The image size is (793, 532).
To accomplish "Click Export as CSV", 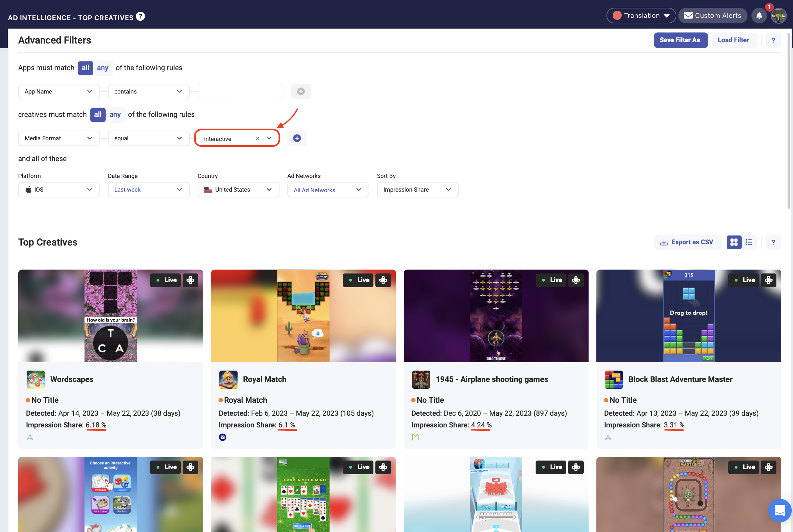I will 687,242.
